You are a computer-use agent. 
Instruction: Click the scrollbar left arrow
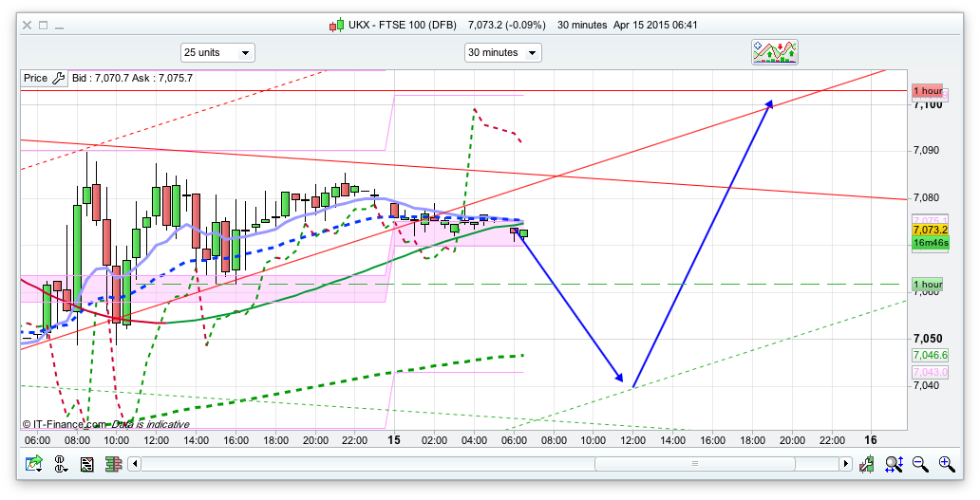click(x=135, y=464)
